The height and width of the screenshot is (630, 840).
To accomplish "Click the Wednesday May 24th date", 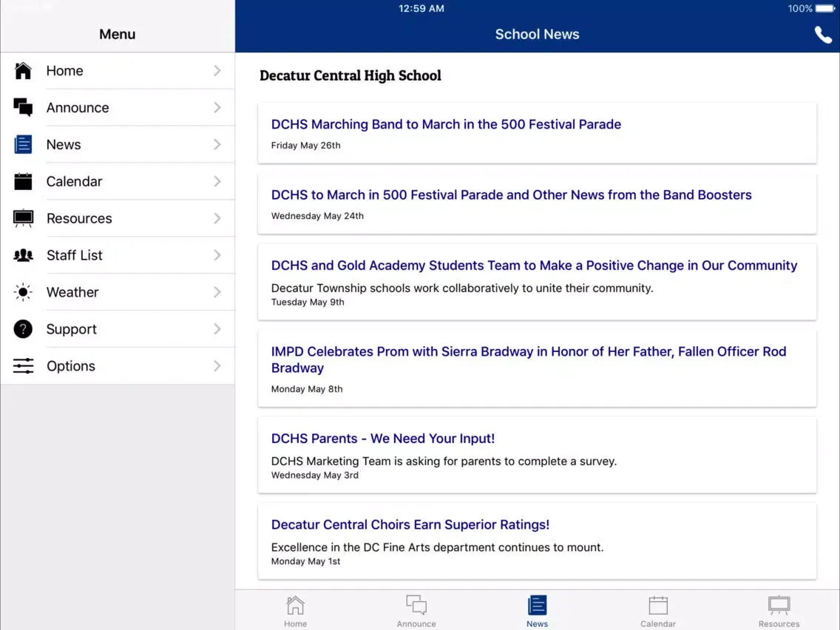I will [x=317, y=216].
